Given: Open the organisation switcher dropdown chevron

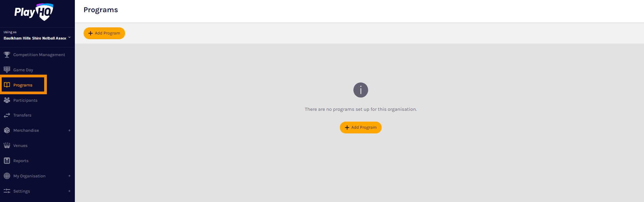Looking at the screenshot, I should 69,37.
